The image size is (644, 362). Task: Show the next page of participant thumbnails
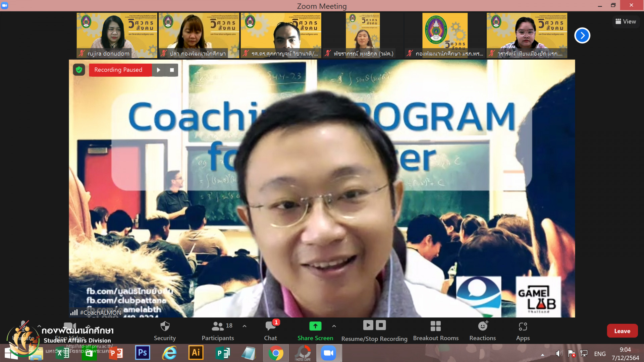pyautogui.click(x=582, y=36)
